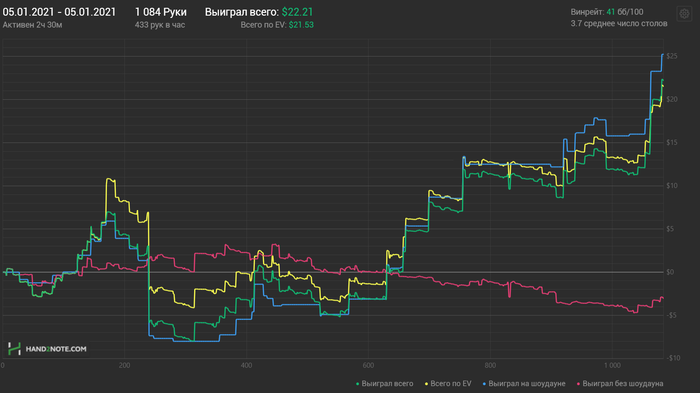Click the 800 x-axis tick label
The image size is (700, 393).
click(490, 365)
